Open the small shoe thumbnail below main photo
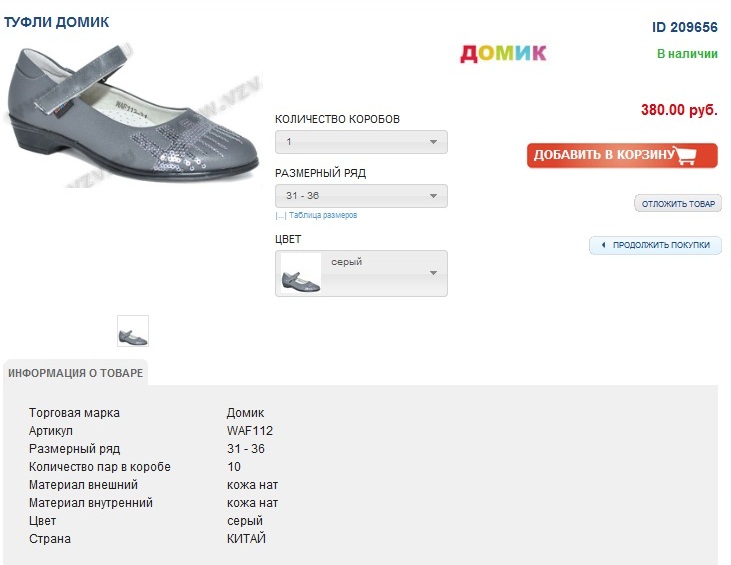The image size is (731, 565). point(133,331)
